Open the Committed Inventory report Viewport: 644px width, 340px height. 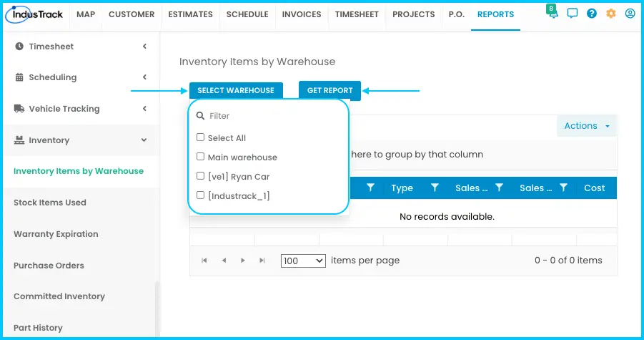tap(59, 296)
